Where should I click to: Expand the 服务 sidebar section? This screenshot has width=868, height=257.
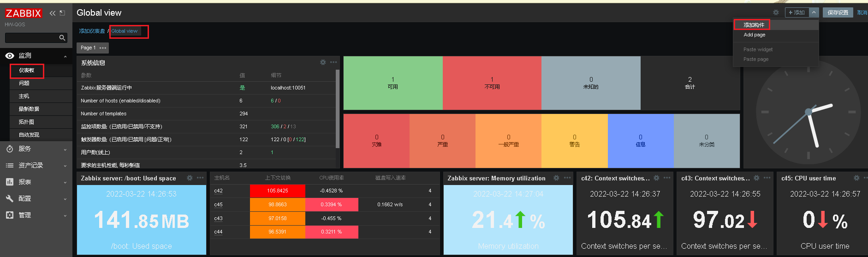tap(36, 149)
